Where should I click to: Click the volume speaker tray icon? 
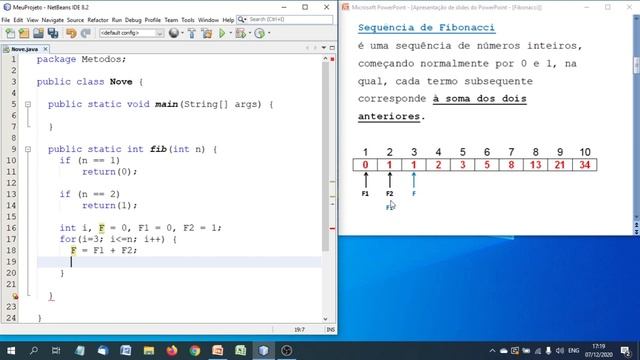560,351
